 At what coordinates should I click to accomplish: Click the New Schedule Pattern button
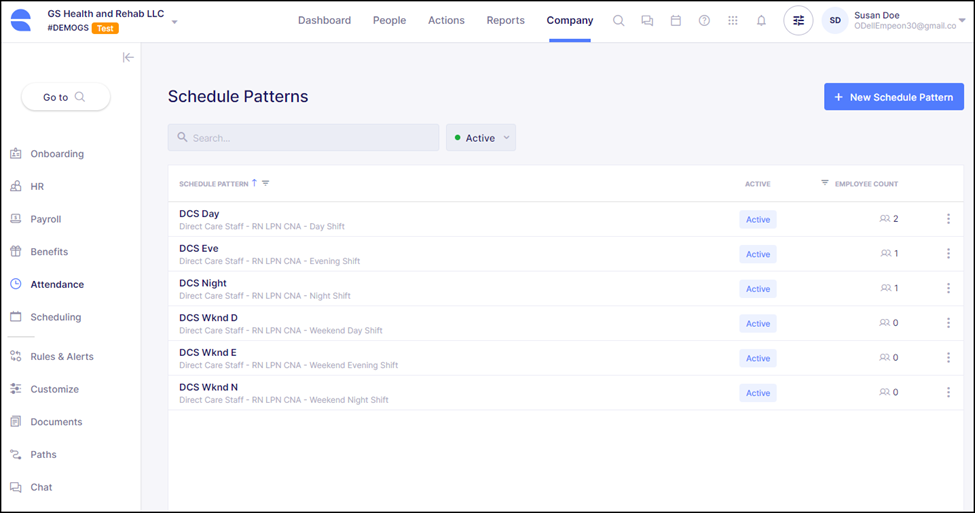point(894,97)
